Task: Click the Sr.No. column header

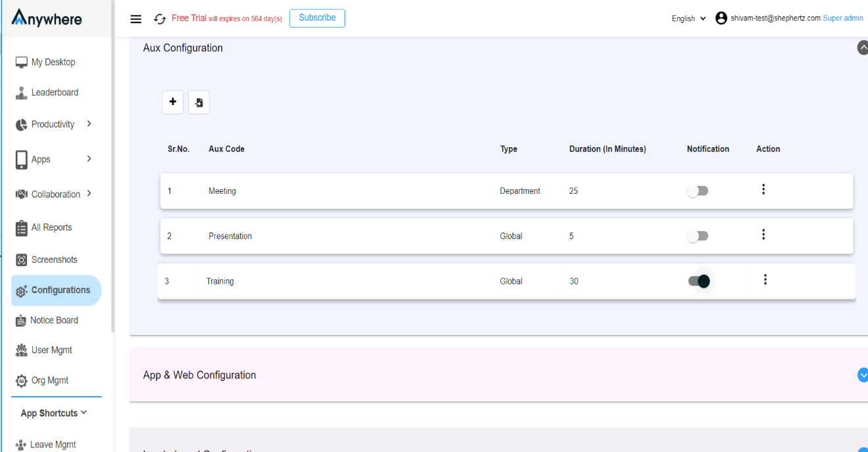Action: (178, 149)
